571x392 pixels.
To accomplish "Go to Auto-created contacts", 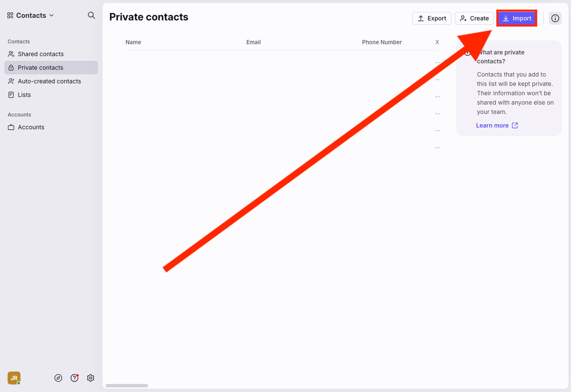I will tap(49, 81).
